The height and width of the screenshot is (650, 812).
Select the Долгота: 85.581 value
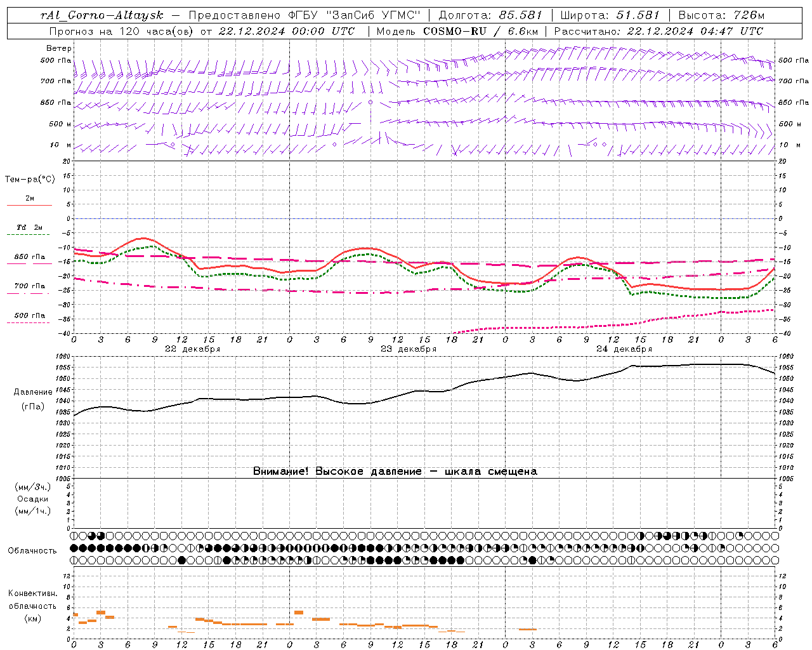490,15
